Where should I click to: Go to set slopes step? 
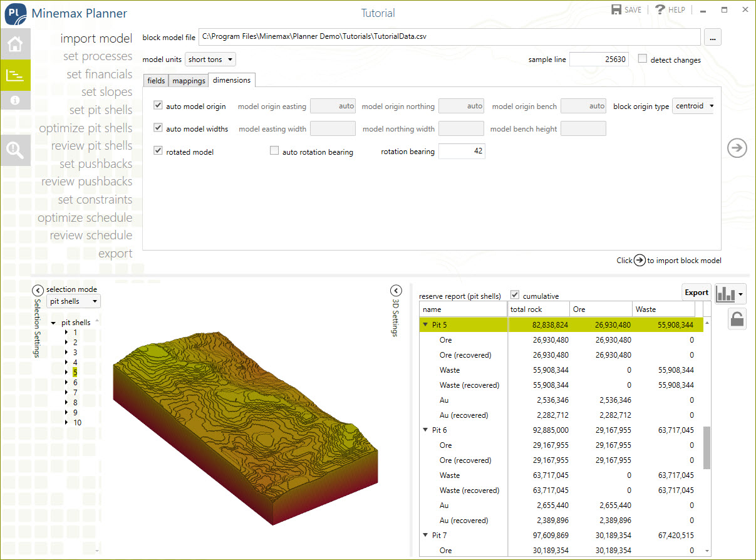point(107,92)
